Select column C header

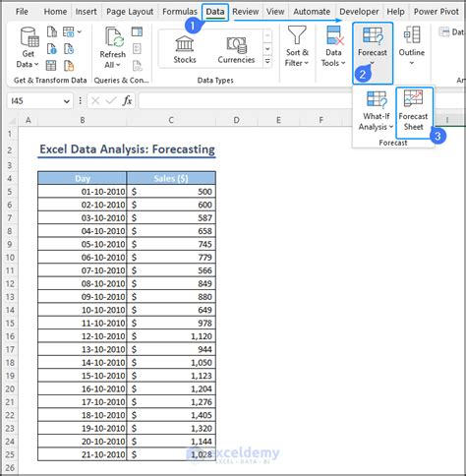coord(171,120)
